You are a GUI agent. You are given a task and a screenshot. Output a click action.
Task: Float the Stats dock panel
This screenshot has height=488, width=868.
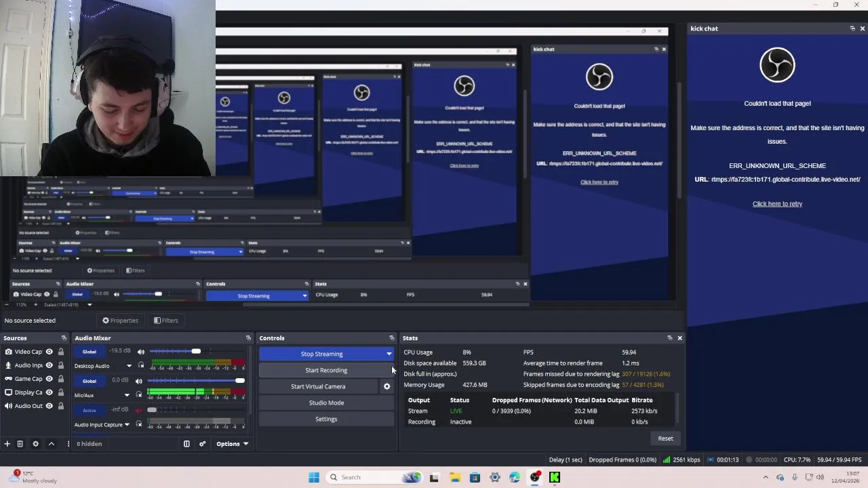pyautogui.click(x=669, y=338)
